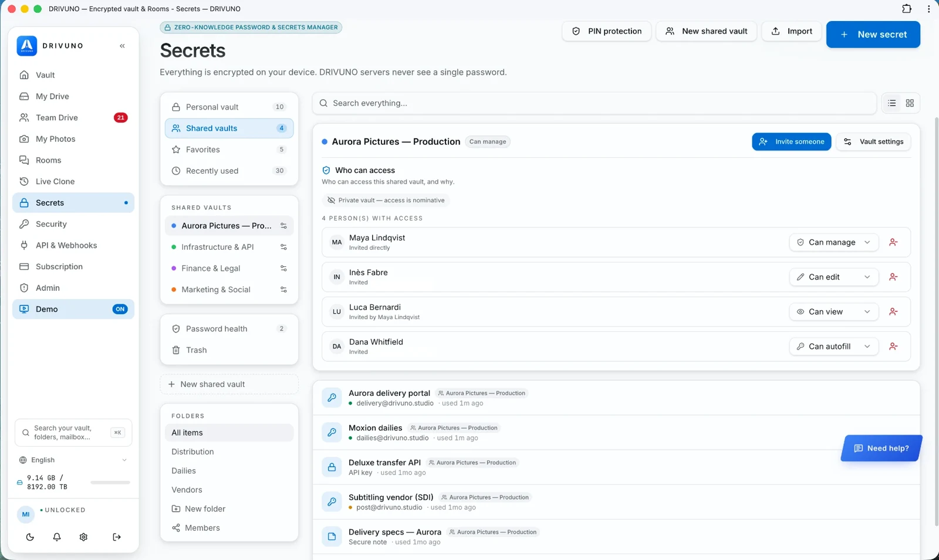Open settings gear in sidebar footer

coord(83,537)
